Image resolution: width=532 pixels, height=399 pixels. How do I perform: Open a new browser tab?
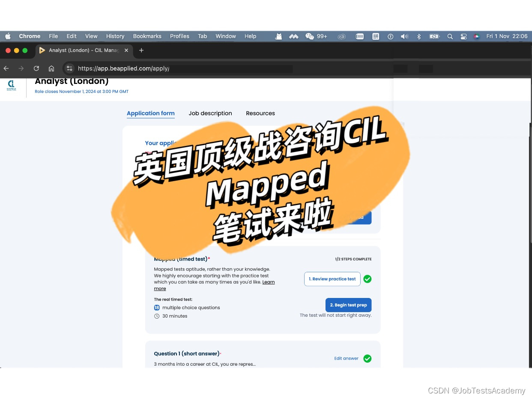pyautogui.click(x=141, y=50)
